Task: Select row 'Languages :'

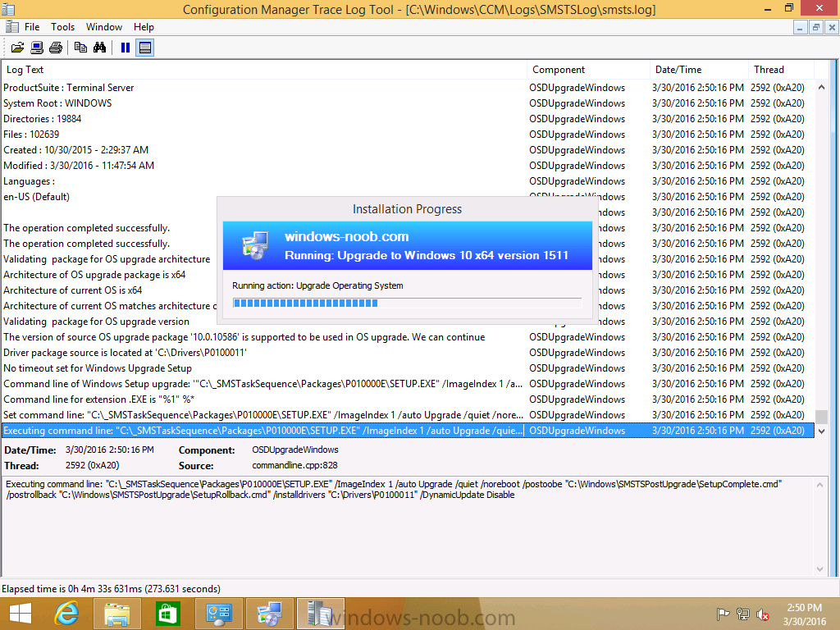Action: pyautogui.click(x=409, y=181)
